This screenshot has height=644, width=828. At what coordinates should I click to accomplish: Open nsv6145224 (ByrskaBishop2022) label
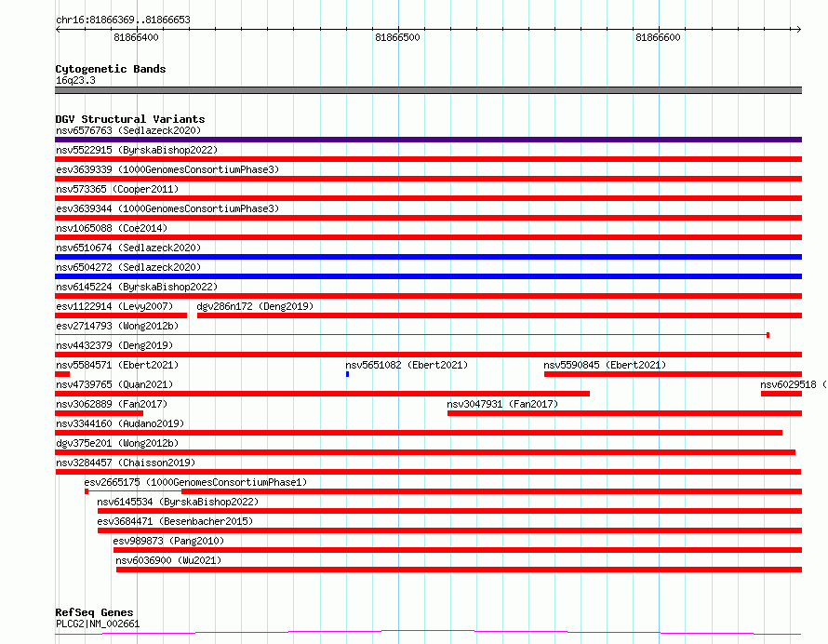[137, 287]
